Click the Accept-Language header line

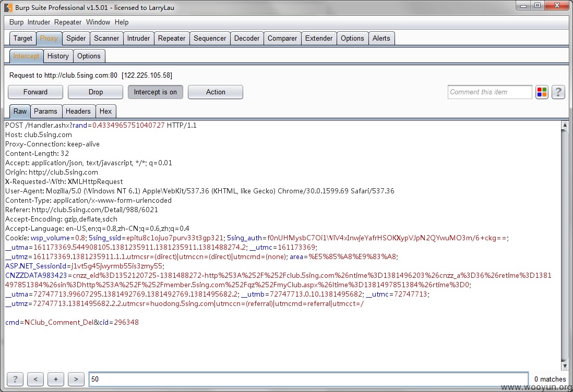(97, 228)
